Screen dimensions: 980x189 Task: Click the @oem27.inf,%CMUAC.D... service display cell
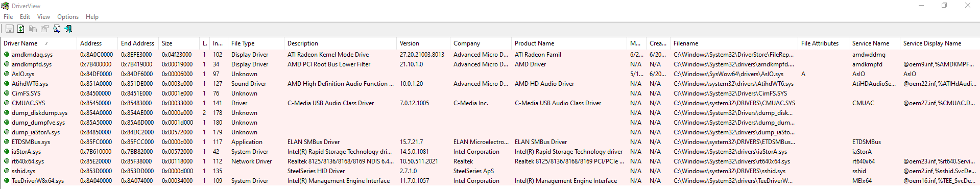[x=939, y=103]
